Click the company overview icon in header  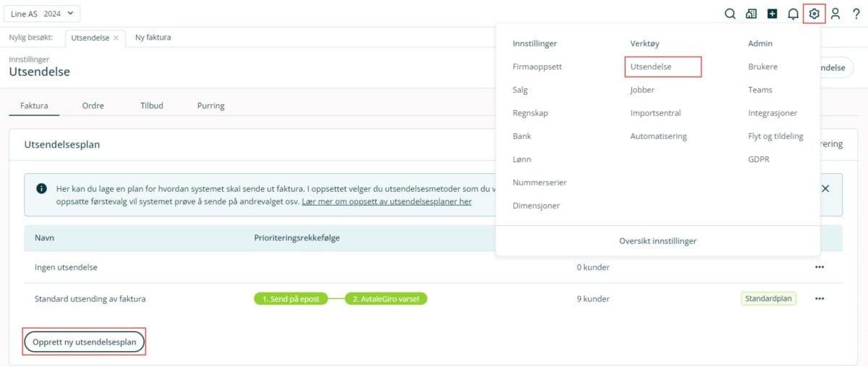click(751, 14)
